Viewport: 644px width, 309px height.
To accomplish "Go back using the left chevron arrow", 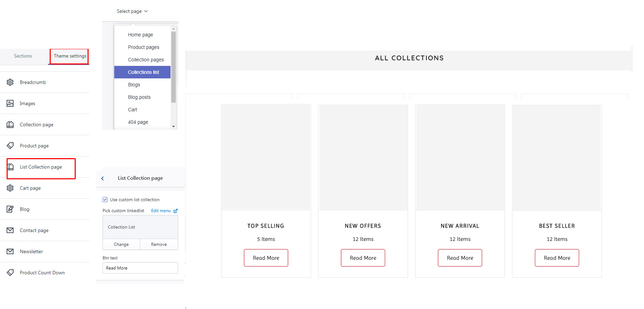I will tap(102, 178).
